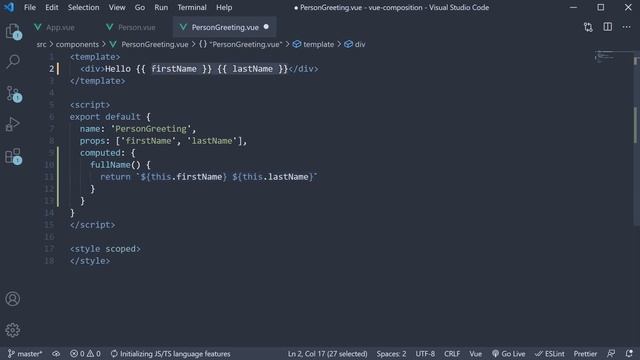
Task: Click the VS Code logo icon
Action: pos(9,7)
